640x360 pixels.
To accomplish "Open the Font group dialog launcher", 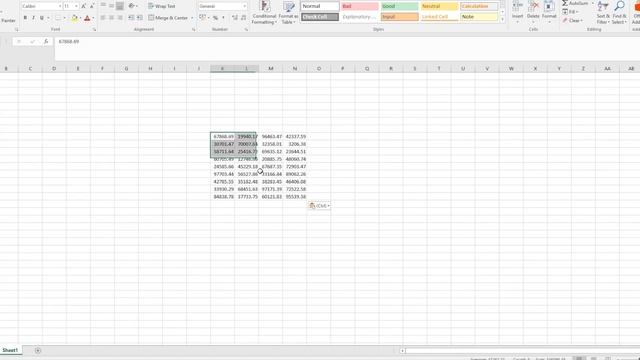I will (94, 30).
